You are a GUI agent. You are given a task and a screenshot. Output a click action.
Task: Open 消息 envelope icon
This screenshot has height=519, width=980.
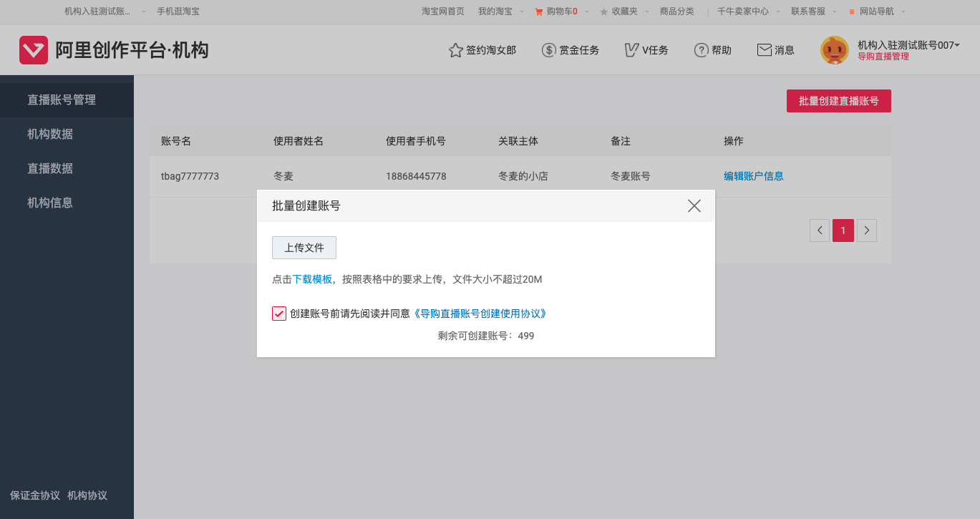point(764,50)
